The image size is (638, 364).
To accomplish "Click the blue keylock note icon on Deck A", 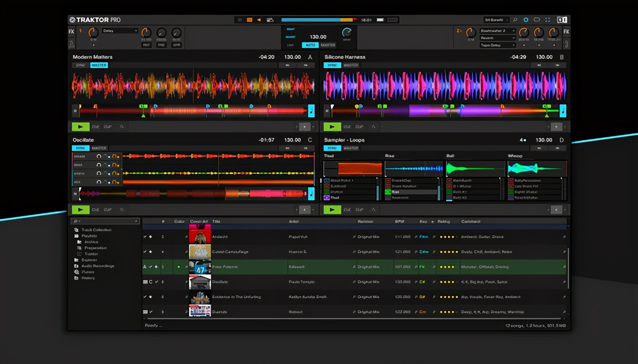I will [311, 111].
